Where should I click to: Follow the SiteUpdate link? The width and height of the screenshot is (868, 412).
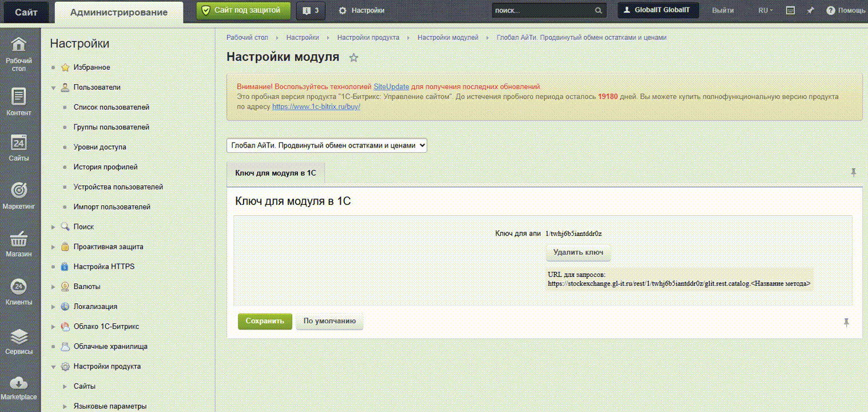[x=391, y=86]
